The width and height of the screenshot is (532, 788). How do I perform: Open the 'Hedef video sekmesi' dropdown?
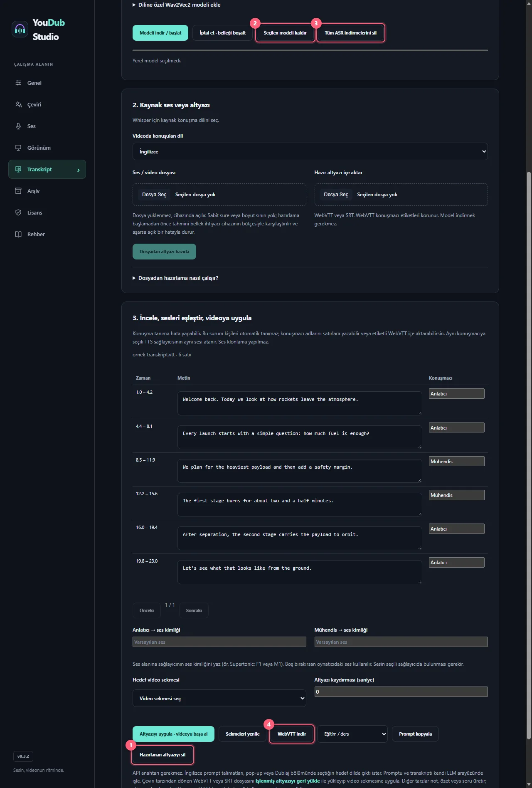[x=219, y=698]
